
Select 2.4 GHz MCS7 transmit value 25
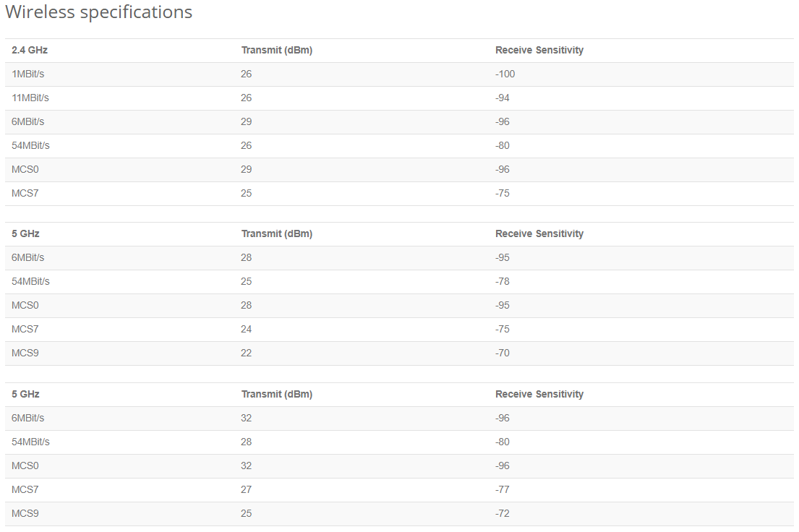pos(246,193)
